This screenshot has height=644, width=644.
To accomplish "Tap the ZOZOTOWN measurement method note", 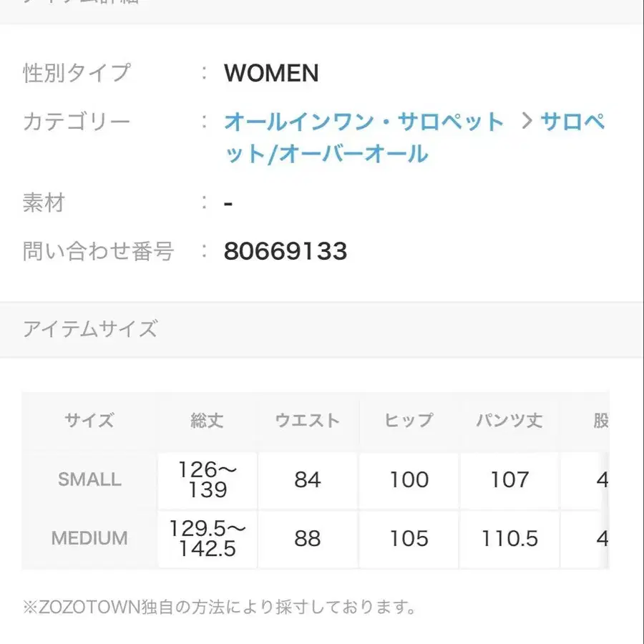I will [x=219, y=608].
